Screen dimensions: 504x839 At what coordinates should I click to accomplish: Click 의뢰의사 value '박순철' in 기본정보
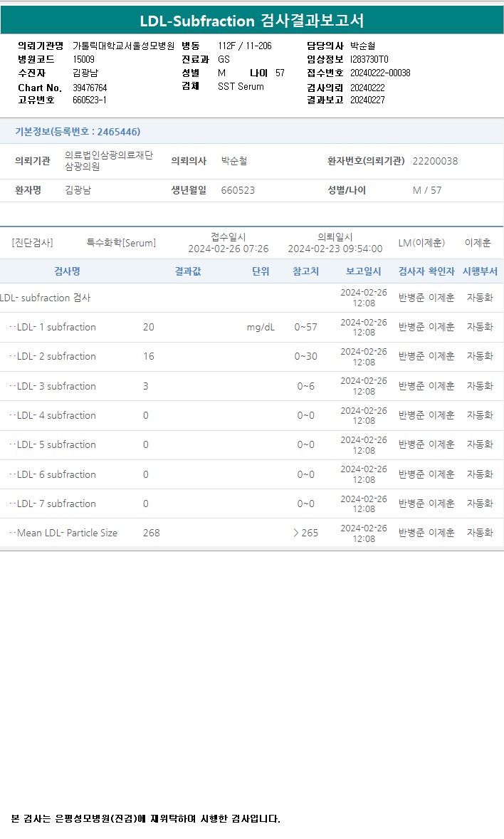point(234,161)
